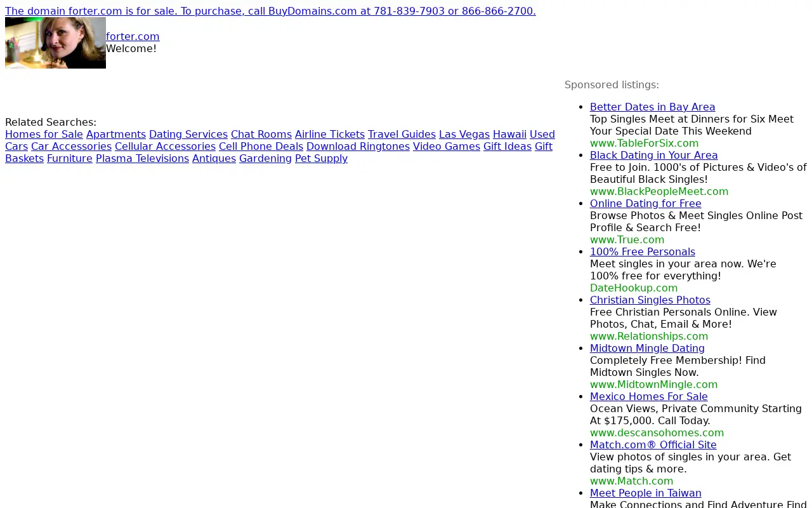Go to Chat Rooms search
The image size is (812, 508).
pyautogui.click(x=261, y=134)
